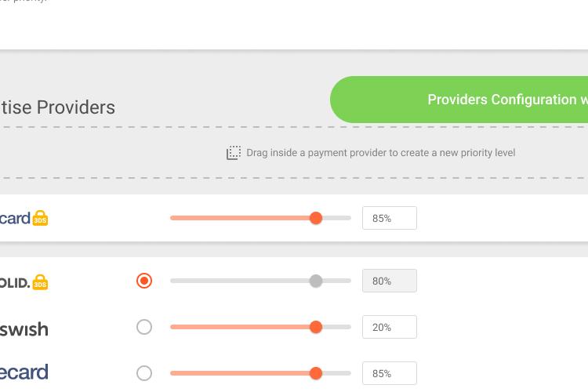The image size is (588, 392).
Task: Click the 3DS lock badge beside the top card logo
Action: pyautogui.click(x=40, y=218)
